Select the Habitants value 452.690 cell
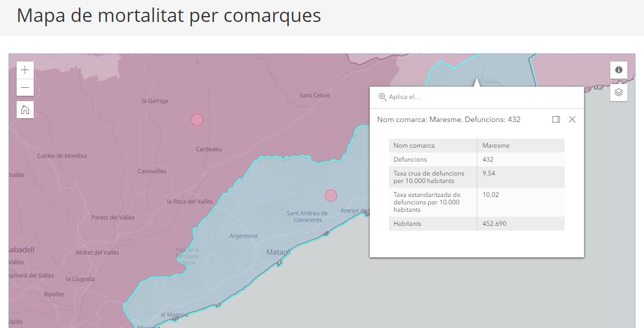The height and width of the screenshot is (328, 644). tap(494, 224)
